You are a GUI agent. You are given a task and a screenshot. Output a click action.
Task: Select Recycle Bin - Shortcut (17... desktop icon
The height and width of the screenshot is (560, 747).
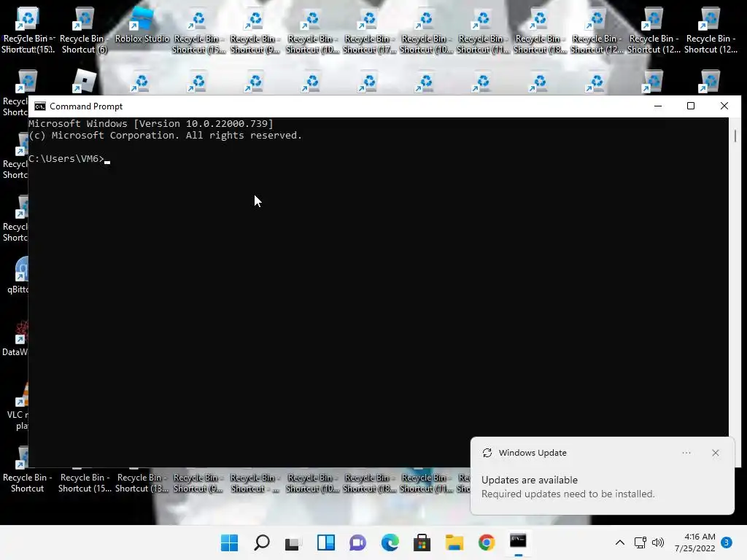[x=369, y=31]
